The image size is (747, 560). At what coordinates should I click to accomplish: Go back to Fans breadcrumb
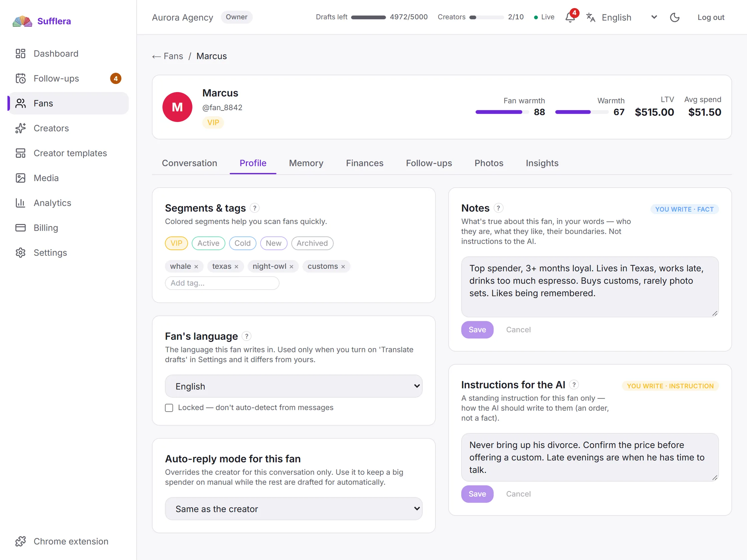pyautogui.click(x=168, y=56)
